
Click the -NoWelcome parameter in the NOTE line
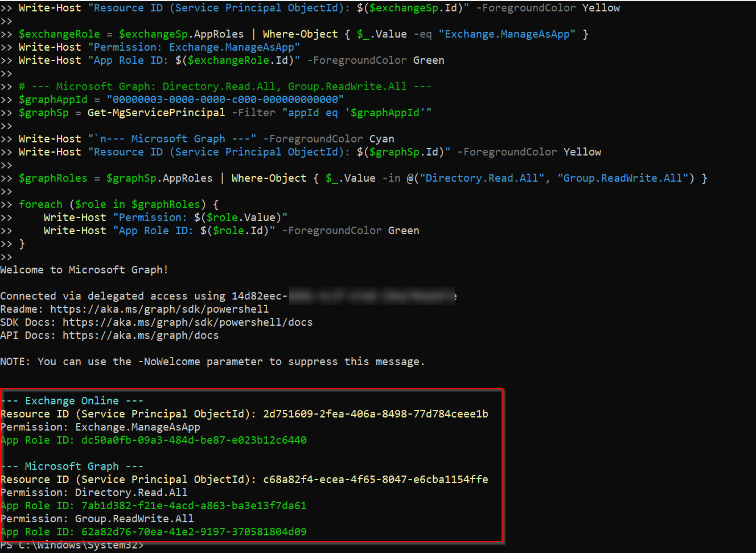click(169, 362)
